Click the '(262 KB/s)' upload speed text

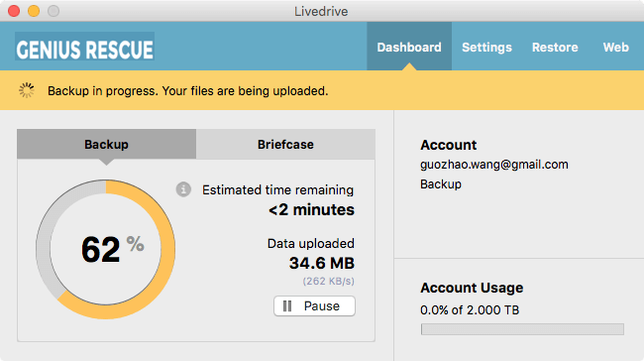point(329,282)
